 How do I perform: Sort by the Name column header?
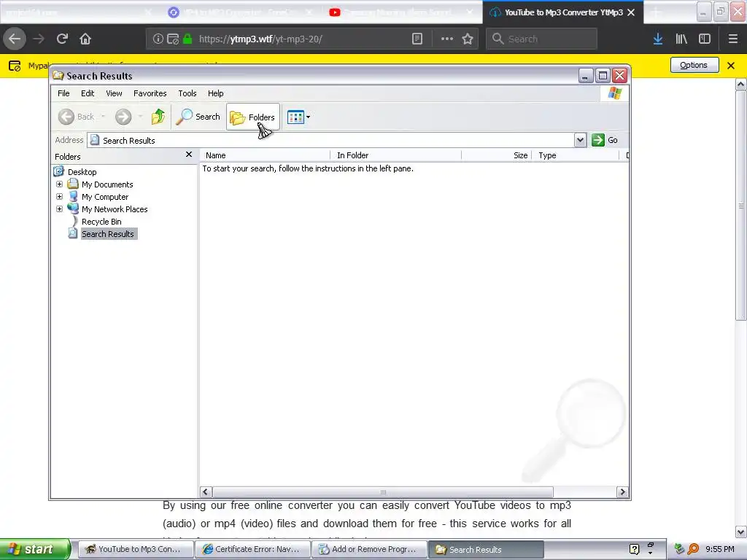point(266,155)
